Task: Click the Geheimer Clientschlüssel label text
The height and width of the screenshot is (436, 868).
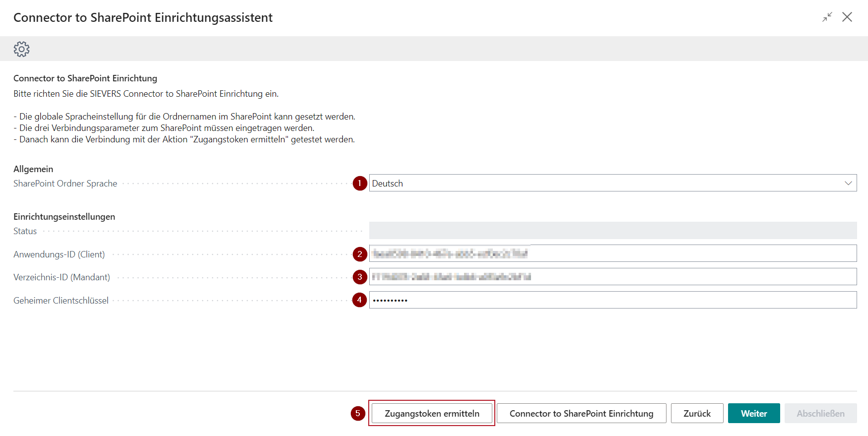Action: coord(61,301)
